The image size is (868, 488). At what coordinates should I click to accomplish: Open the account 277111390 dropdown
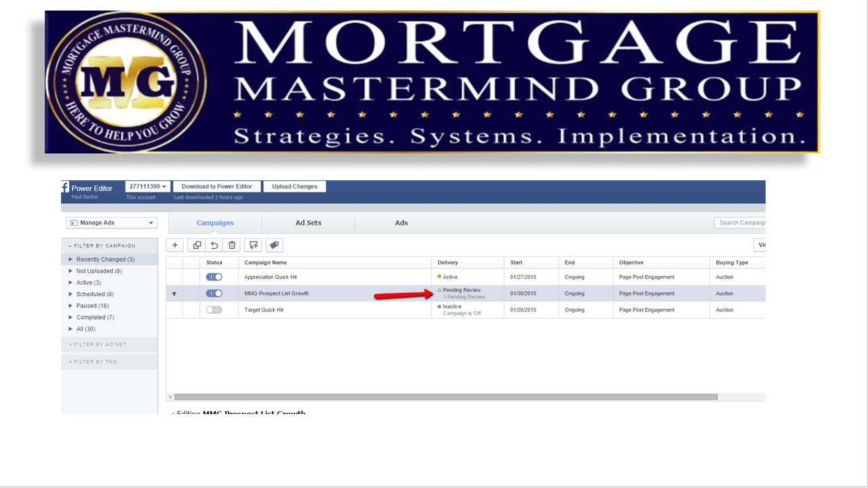coord(148,186)
